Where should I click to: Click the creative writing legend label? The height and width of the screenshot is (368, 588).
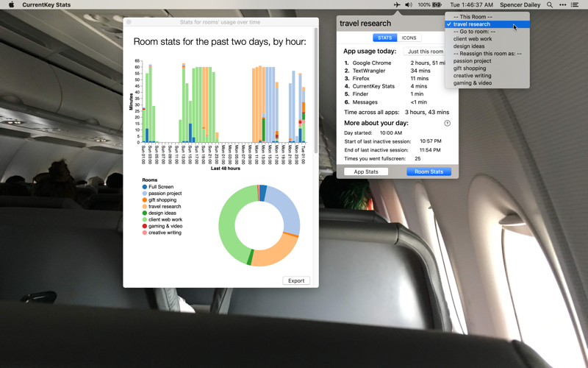[x=165, y=233]
